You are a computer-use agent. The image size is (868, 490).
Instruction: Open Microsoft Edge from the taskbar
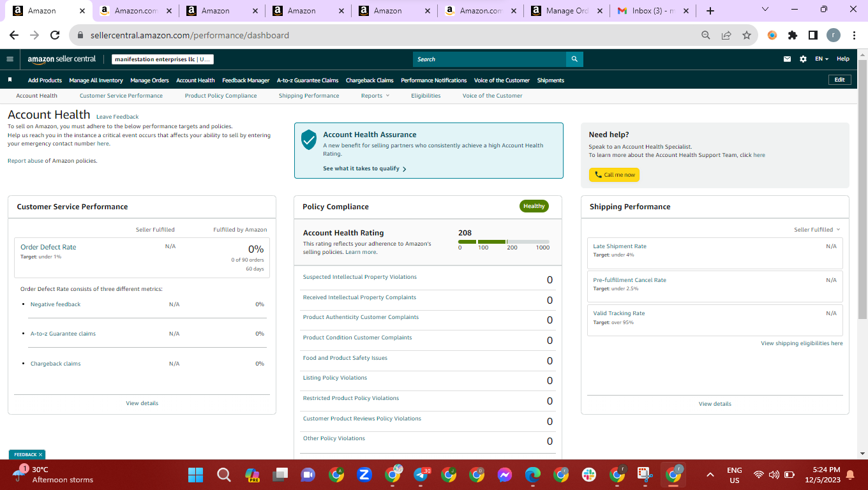pyautogui.click(x=533, y=475)
